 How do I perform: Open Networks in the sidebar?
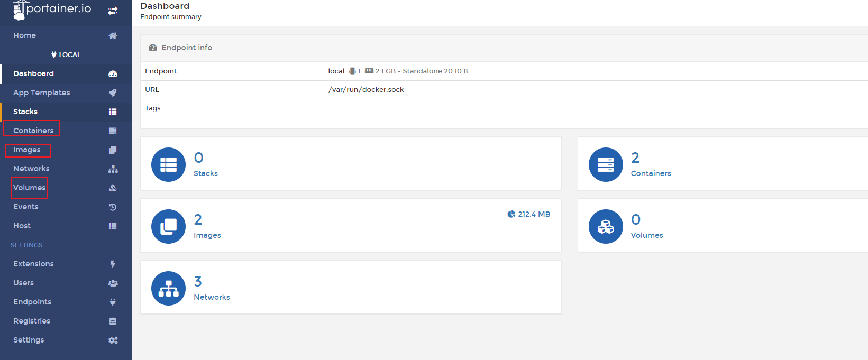(31, 169)
